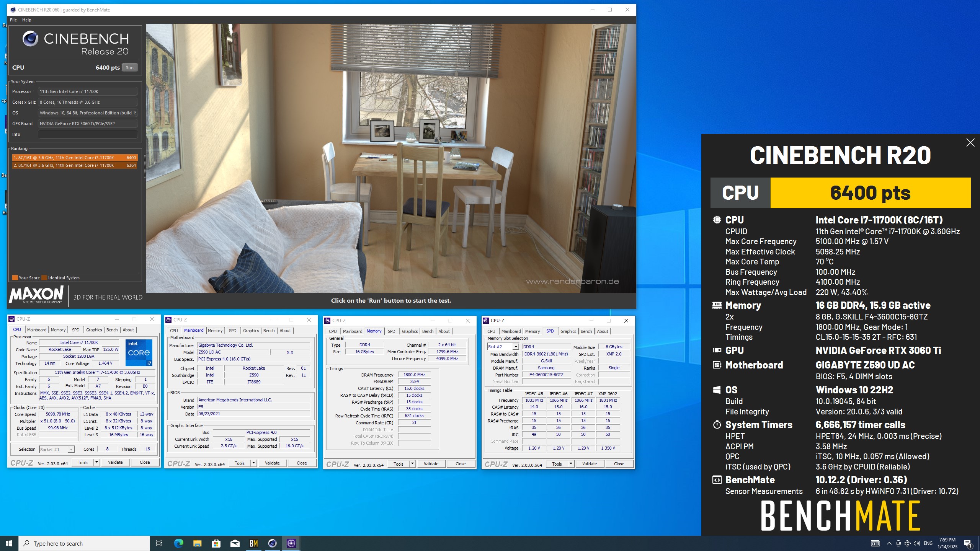Click the Tools button in the CPU-Z Mainboard window

pyautogui.click(x=240, y=463)
